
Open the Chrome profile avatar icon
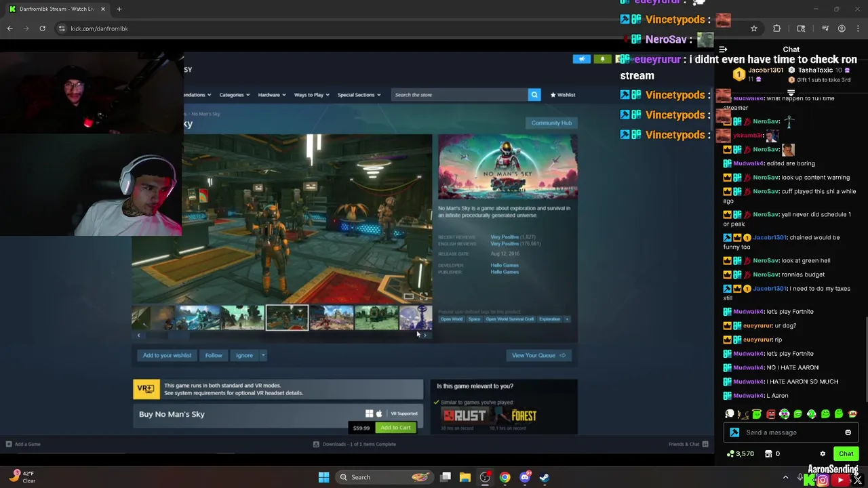[x=842, y=28]
